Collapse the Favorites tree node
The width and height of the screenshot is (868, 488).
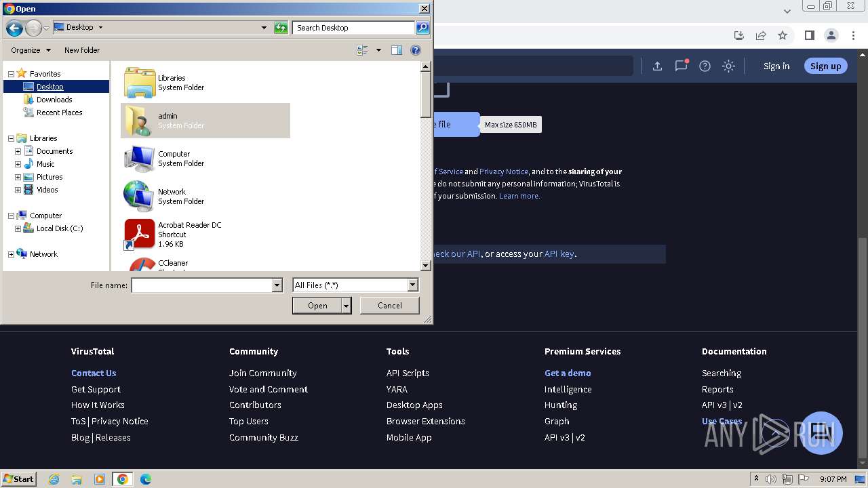pyautogui.click(x=11, y=74)
